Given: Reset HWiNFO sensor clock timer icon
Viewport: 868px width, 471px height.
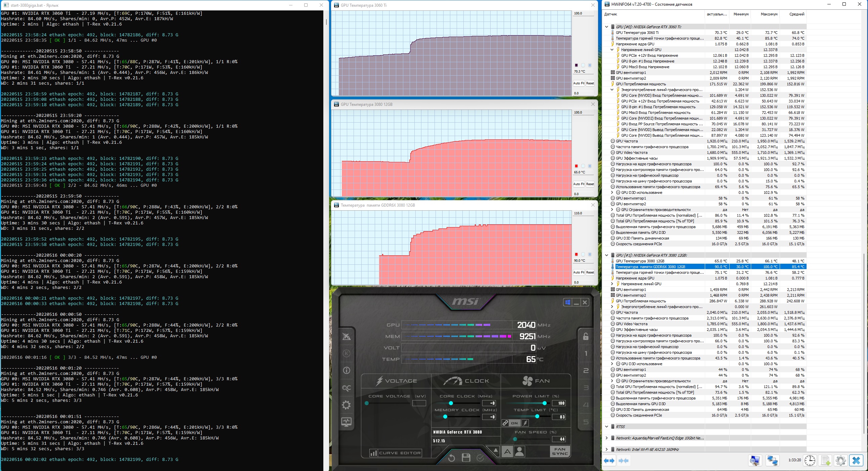Looking at the screenshot, I should click(810, 460).
